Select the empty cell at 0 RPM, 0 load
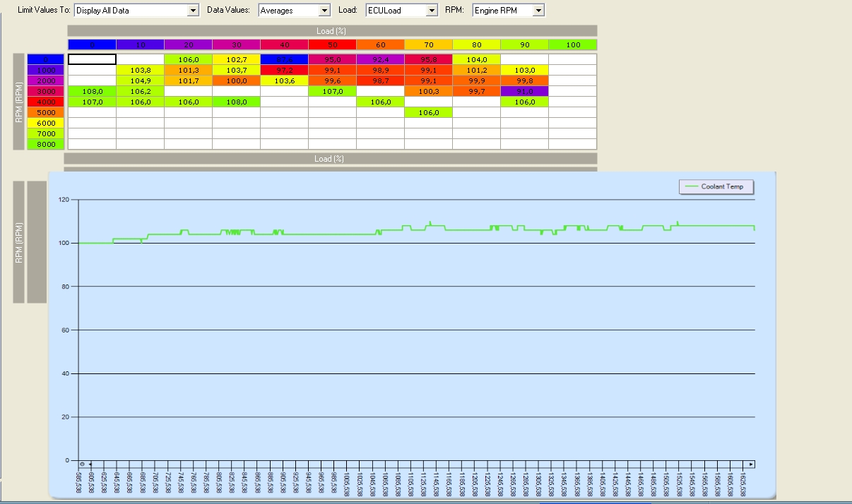This screenshot has height=504, width=852. pyautogui.click(x=92, y=59)
